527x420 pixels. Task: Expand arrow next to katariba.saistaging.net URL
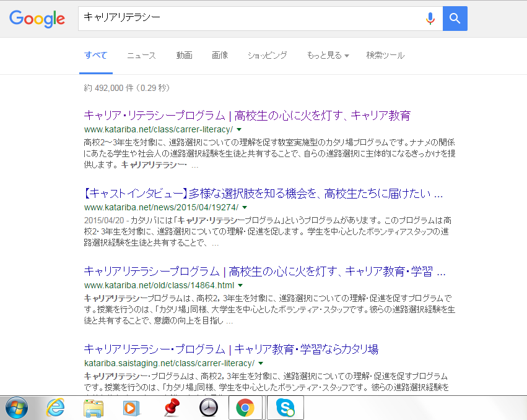pyautogui.click(x=261, y=363)
